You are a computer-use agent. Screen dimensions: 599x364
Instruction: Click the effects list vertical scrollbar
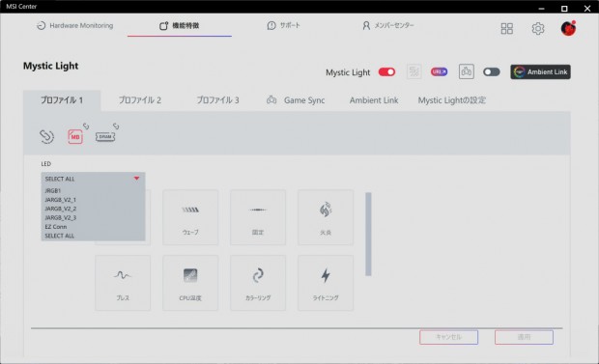pos(368,234)
